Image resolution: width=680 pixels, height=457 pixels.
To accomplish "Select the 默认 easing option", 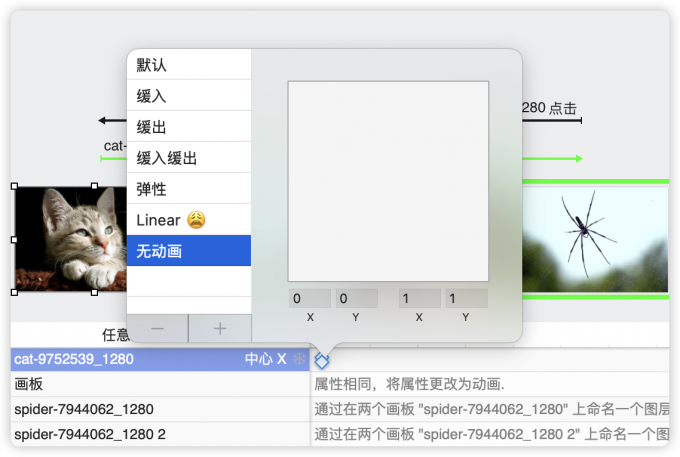I will [189, 65].
